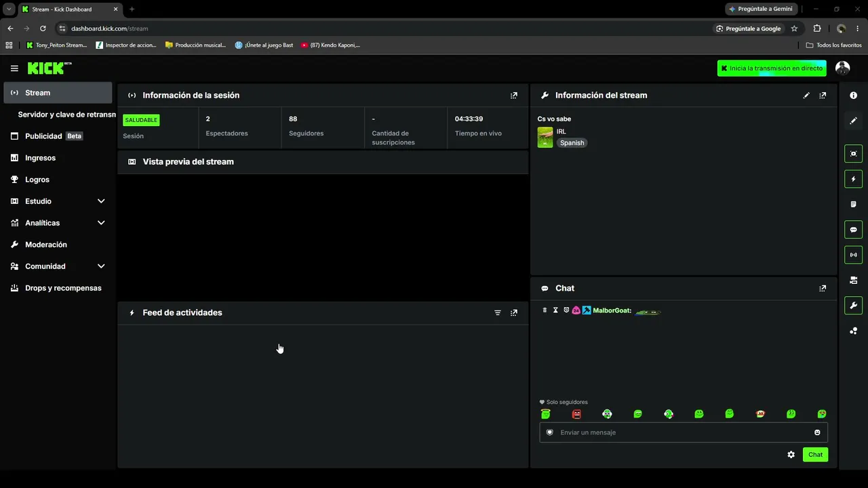Open the Inspector de acciones bookmark
The width and height of the screenshot is (868, 488).
click(x=126, y=45)
